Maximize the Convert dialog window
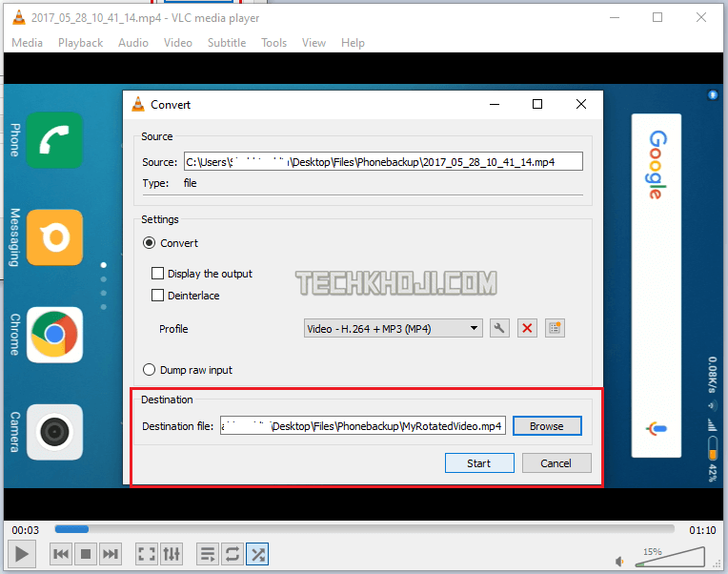This screenshot has width=728, height=574. 537,104
